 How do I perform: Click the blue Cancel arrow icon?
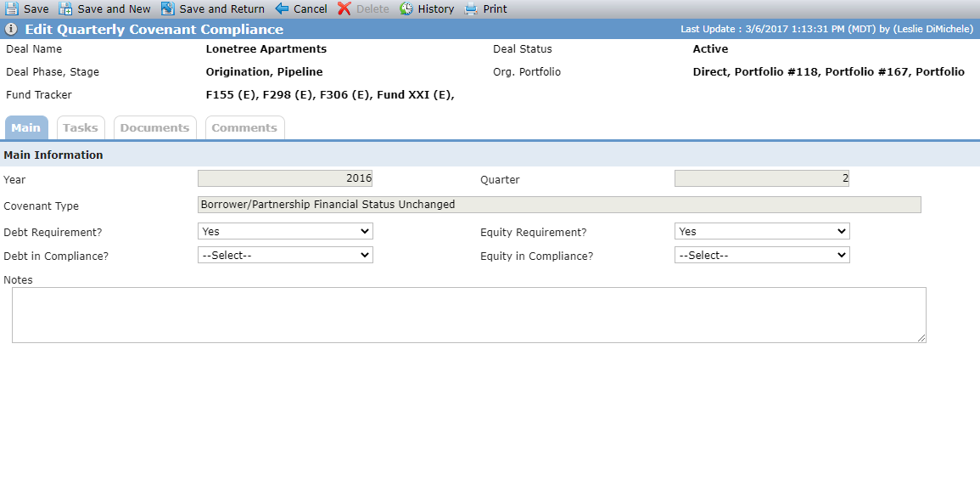pyautogui.click(x=282, y=8)
